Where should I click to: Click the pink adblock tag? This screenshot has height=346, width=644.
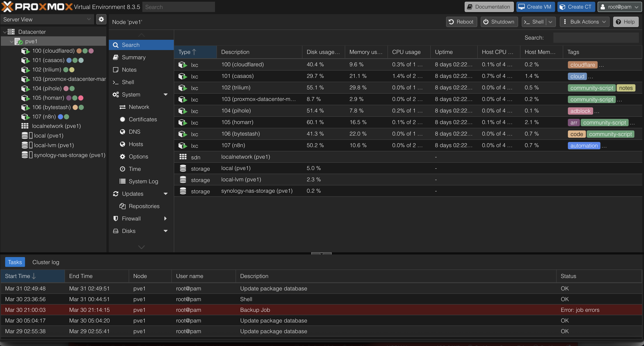click(580, 111)
